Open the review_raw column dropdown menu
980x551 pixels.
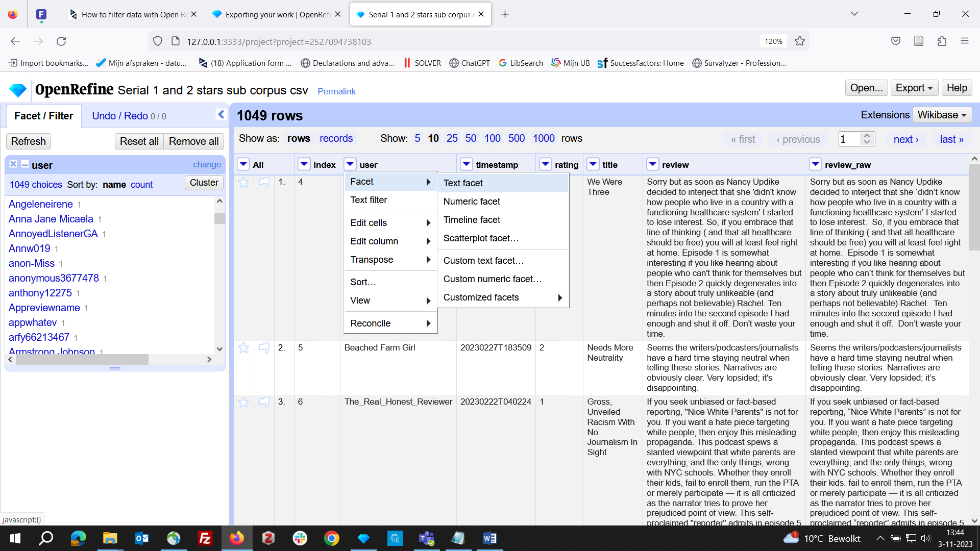click(x=816, y=164)
